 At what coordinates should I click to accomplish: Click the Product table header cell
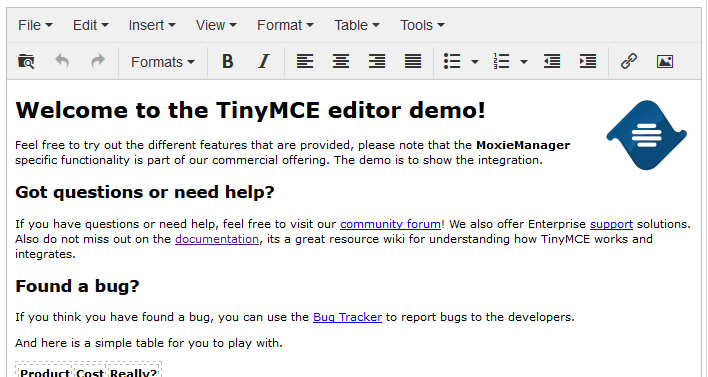45,372
